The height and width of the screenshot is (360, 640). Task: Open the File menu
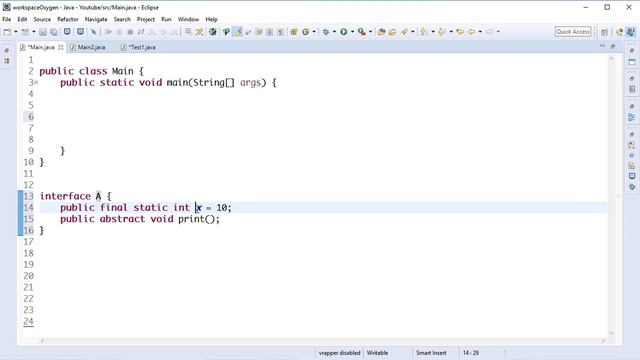point(7,19)
